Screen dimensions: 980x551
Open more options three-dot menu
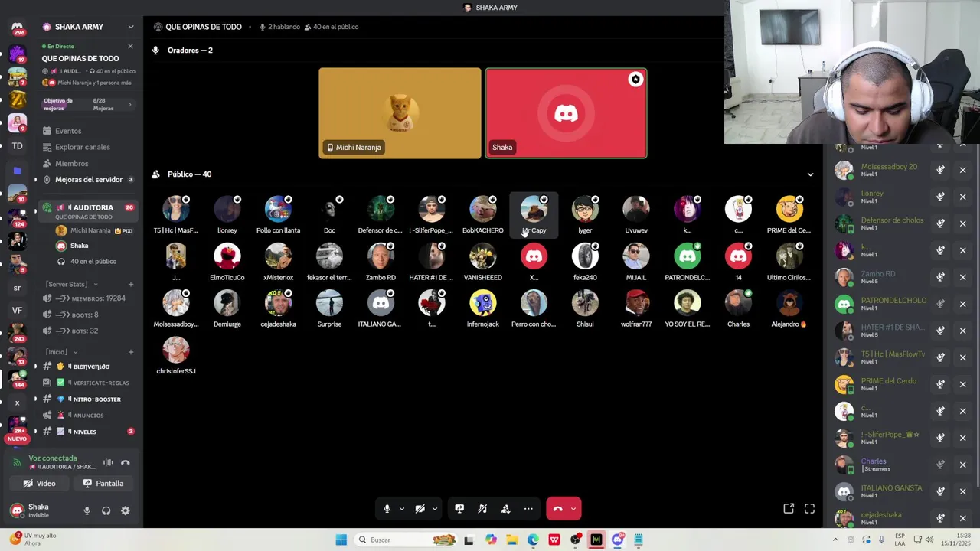(528, 509)
